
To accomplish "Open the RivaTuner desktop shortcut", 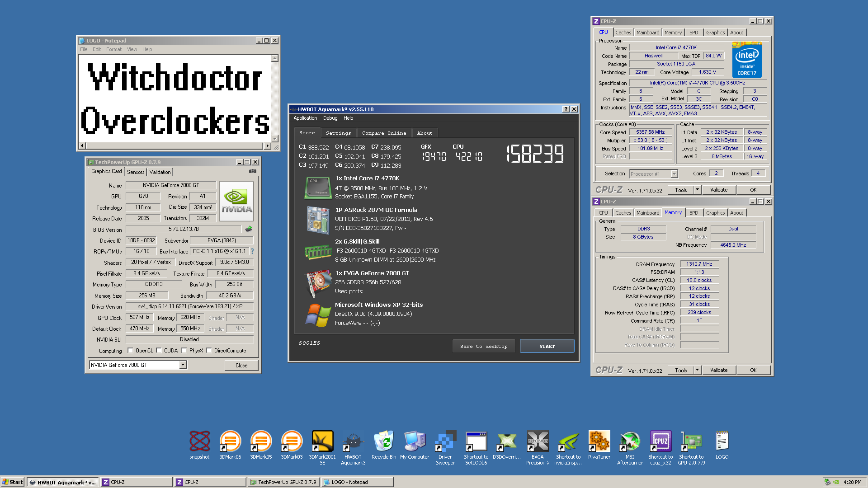I will pyautogui.click(x=599, y=441).
